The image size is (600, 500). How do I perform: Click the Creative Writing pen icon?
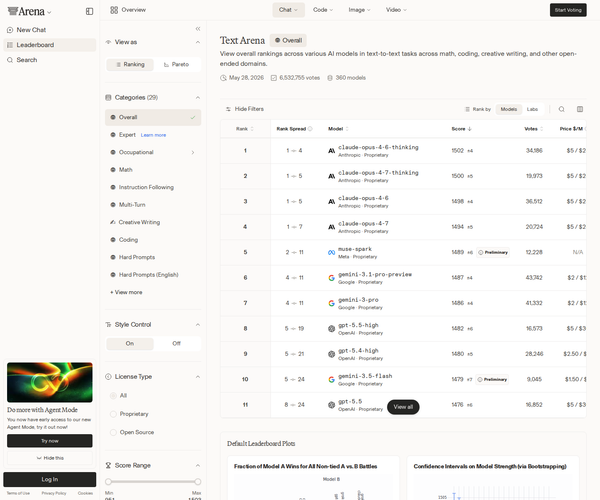pyautogui.click(x=112, y=222)
